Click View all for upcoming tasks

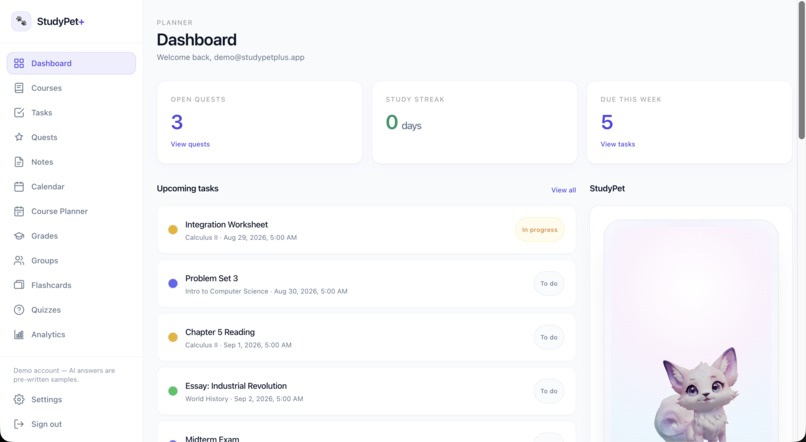coord(563,190)
